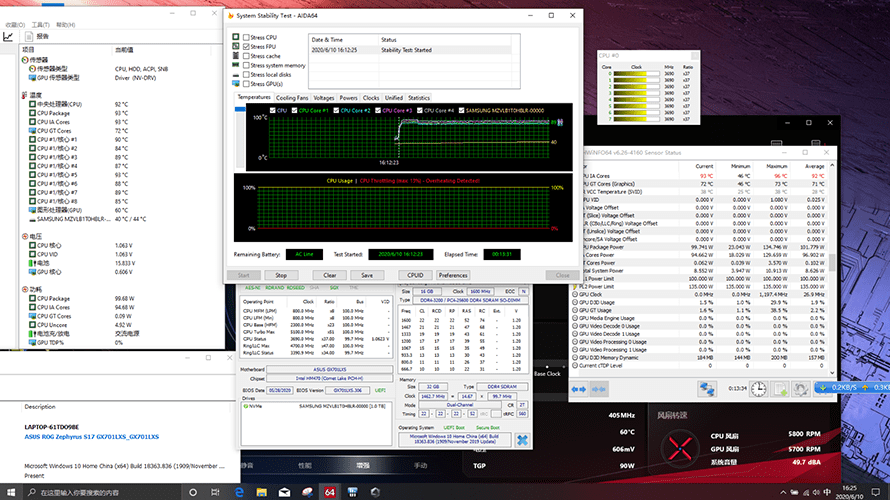Image resolution: width=890 pixels, height=500 pixels.
Task: Open the CPUID panel
Action: pos(415,275)
